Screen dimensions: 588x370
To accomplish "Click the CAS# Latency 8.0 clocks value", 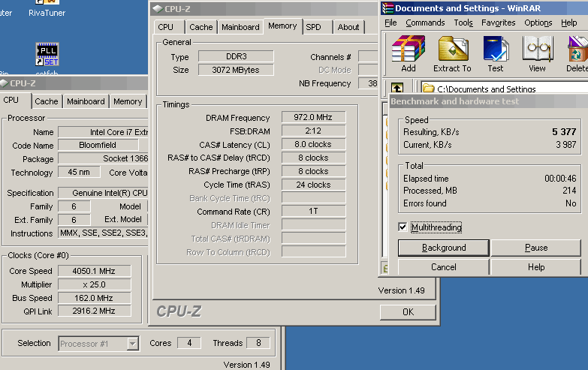I will click(313, 144).
